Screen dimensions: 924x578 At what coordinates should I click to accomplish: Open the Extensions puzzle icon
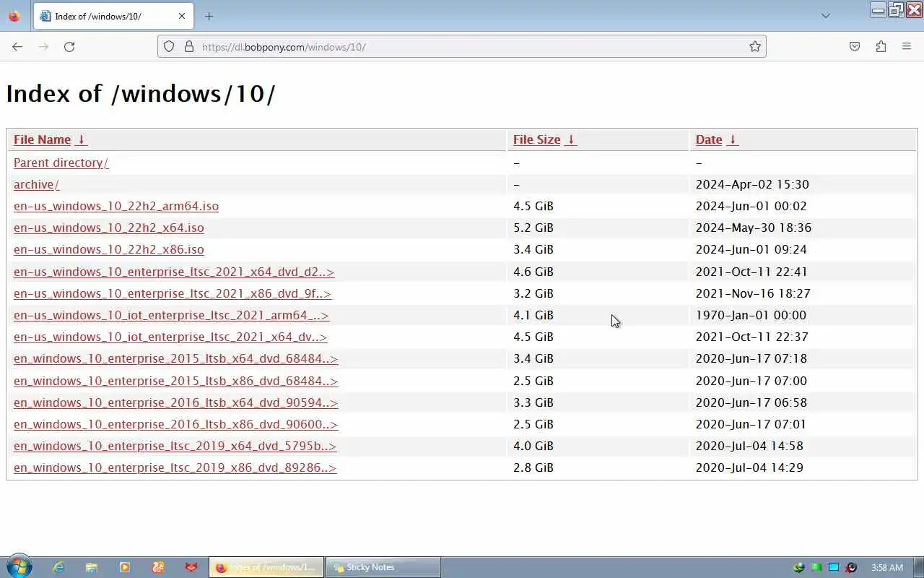pos(881,46)
